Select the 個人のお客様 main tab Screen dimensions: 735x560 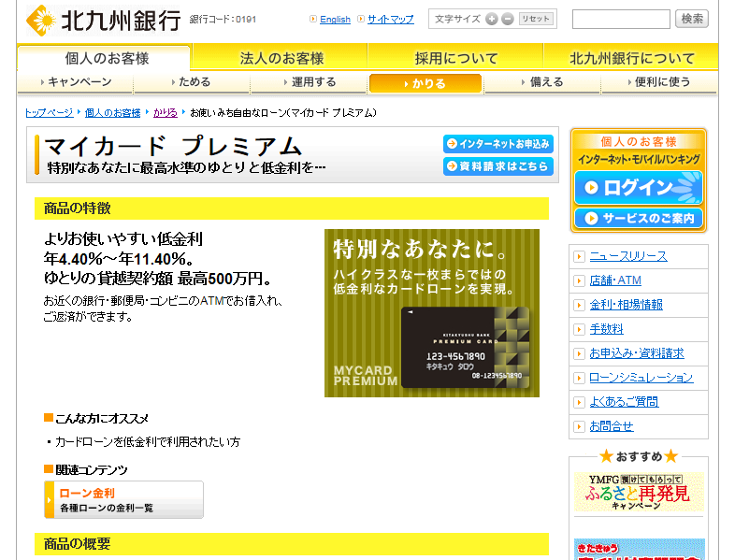(x=104, y=58)
